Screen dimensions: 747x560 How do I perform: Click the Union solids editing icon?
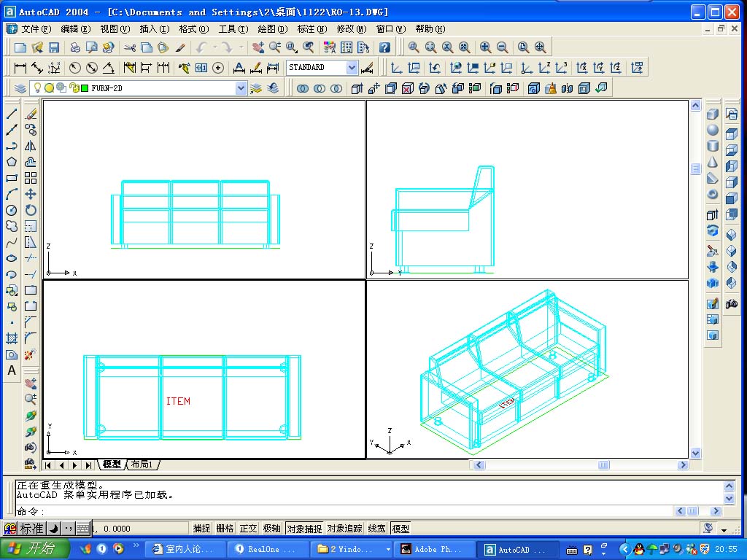click(303, 88)
